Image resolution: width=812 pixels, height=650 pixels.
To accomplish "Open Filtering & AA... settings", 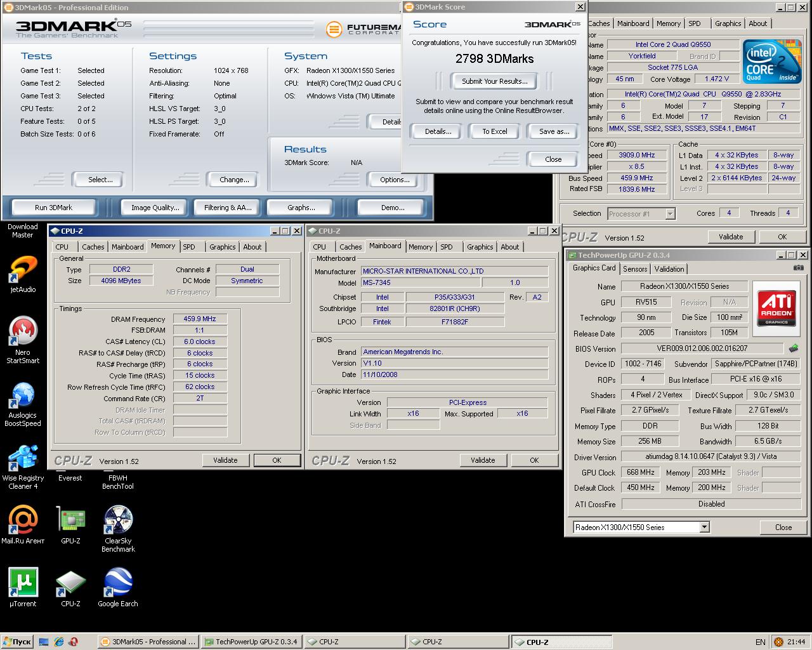I will click(x=228, y=208).
